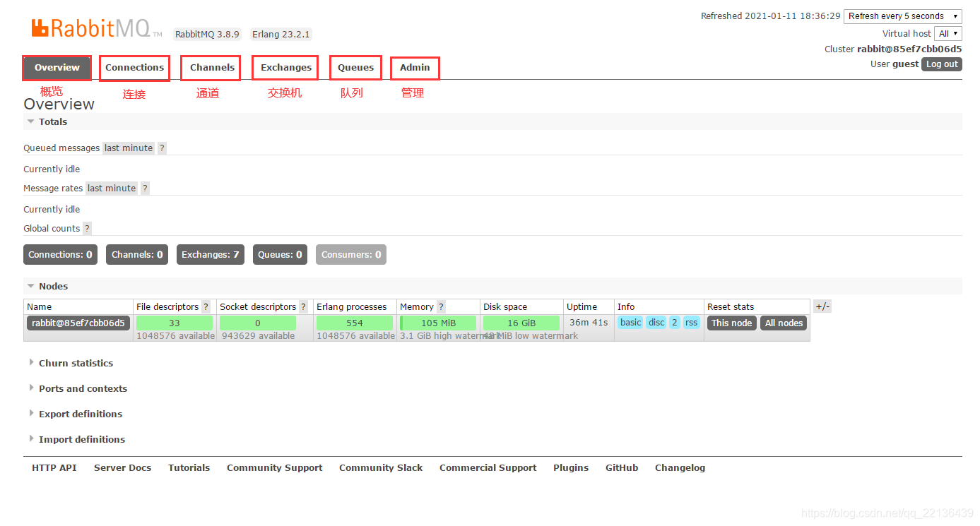This screenshot has height=526, width=980.
Task: Click the Channels: 0 count button
Action: [x=137, y=255]
